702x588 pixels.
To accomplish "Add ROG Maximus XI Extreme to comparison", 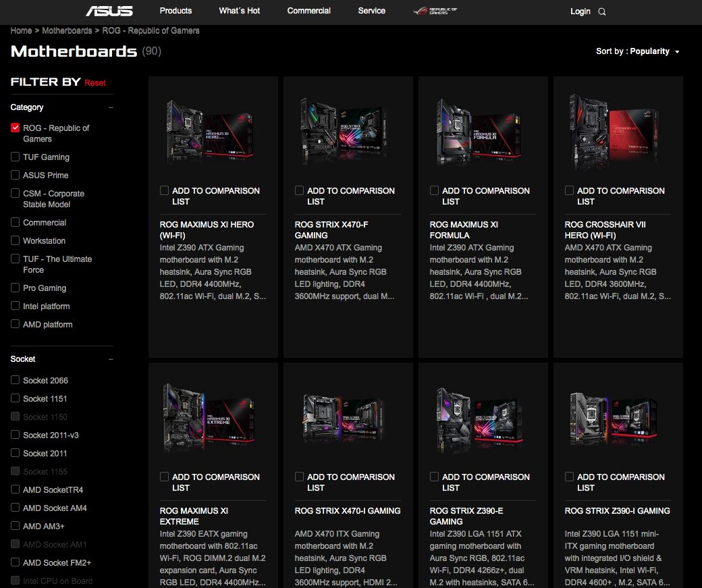I will tap(164, 477).
